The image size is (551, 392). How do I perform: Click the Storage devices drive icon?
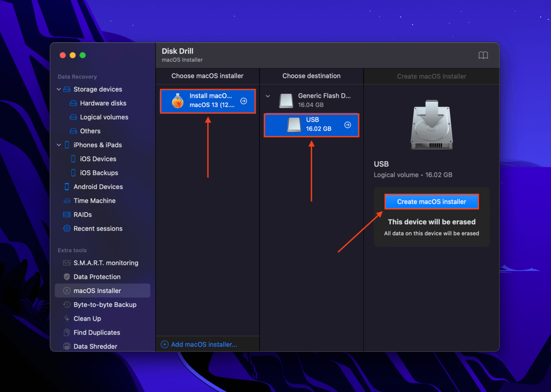(67, 90)
